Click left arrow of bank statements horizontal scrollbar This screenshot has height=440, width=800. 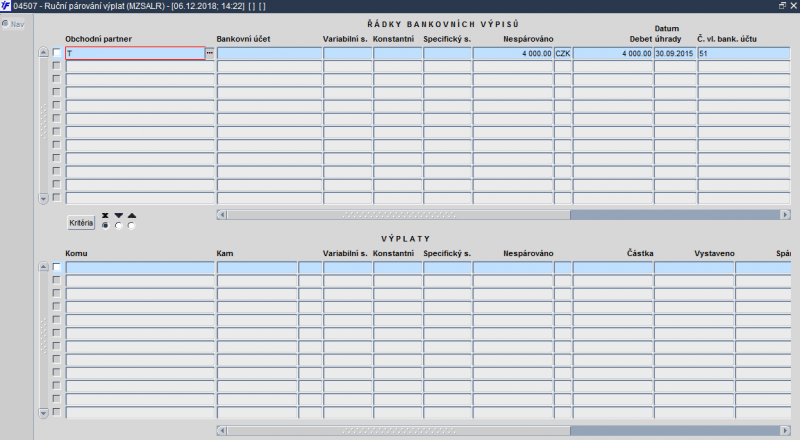point(221,215)
